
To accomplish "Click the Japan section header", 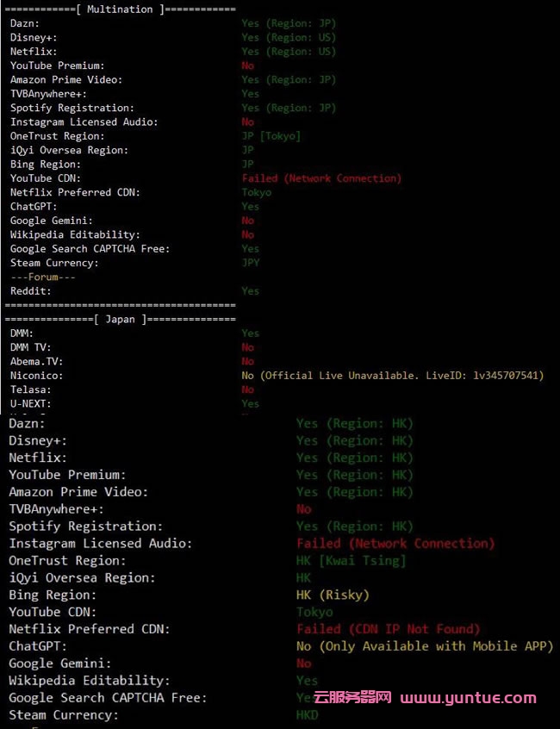I will pyautogui.click(x=121, y=319).
